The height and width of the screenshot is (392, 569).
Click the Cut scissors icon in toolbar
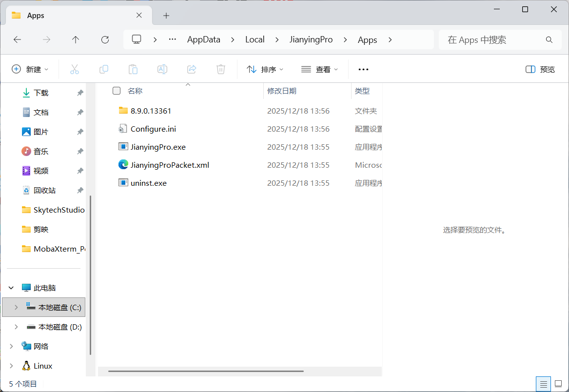75,69
